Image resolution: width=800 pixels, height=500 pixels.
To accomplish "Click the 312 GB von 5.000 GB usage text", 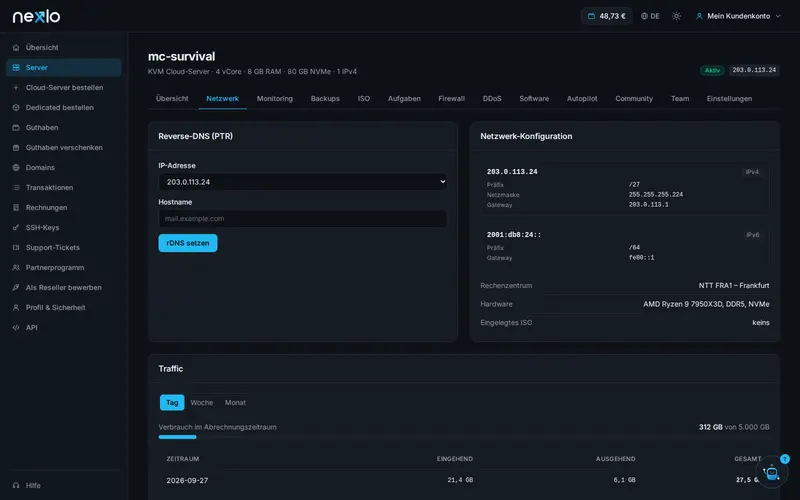I will tap(734, 427).
